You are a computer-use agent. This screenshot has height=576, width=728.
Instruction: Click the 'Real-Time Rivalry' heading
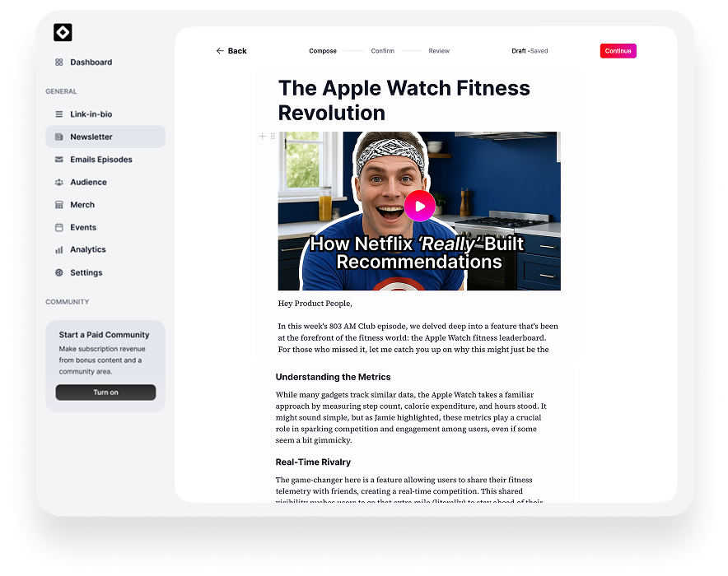313,462
